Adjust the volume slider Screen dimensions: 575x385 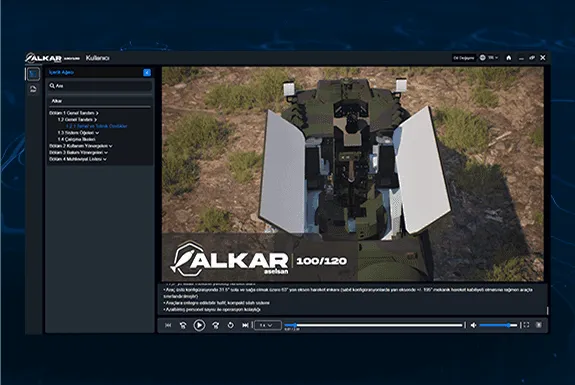pyautogui.click(x=498, y=325)
